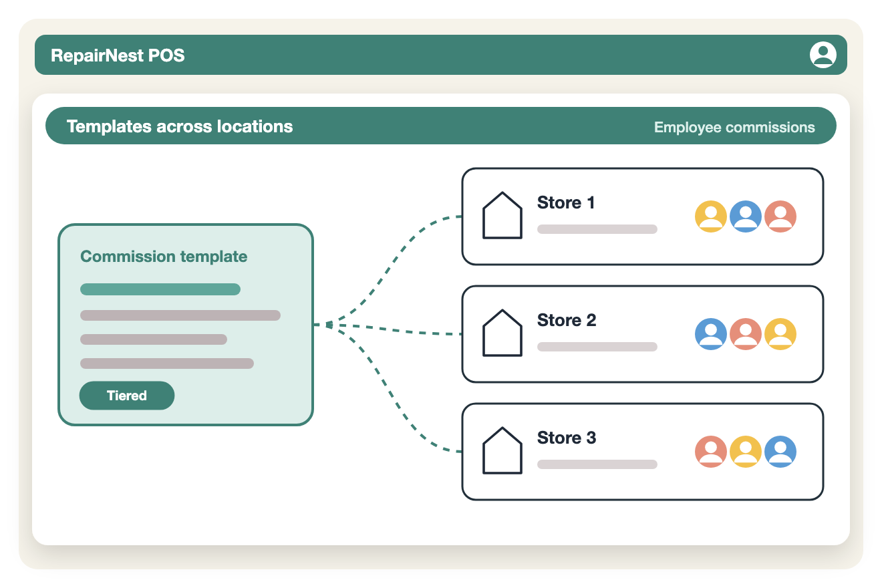Select the yellow employee avatar in Store 2

pyautogui.click(x=780, y=334)
